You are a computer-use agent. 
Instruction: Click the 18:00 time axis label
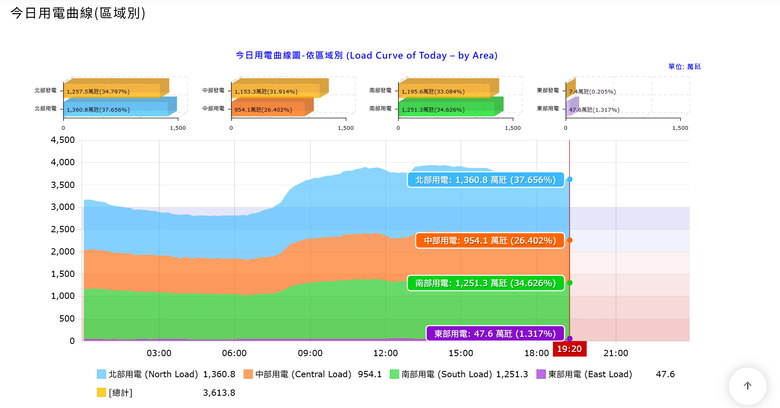pos(537,353)
